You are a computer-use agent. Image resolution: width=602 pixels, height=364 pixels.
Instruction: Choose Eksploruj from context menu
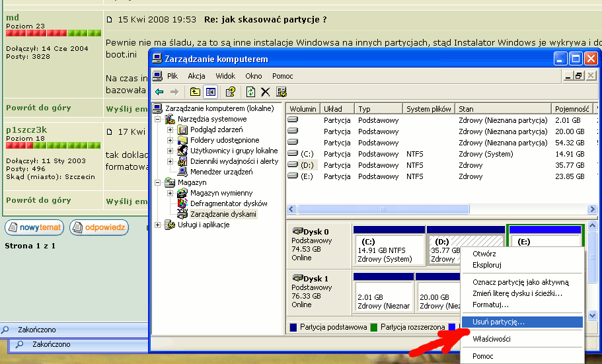click(x=523, y=265)
